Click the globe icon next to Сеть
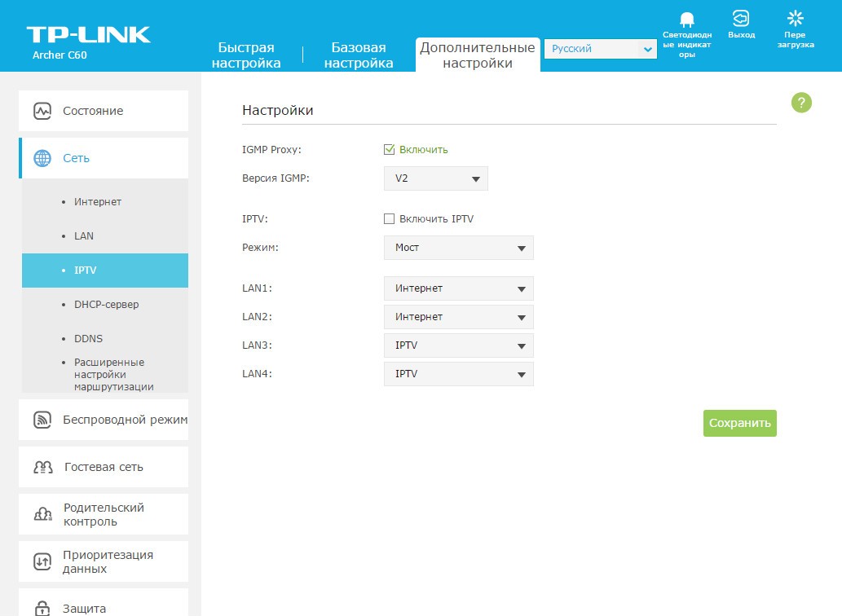Viewport: 842px width, 616px height. 42,158
